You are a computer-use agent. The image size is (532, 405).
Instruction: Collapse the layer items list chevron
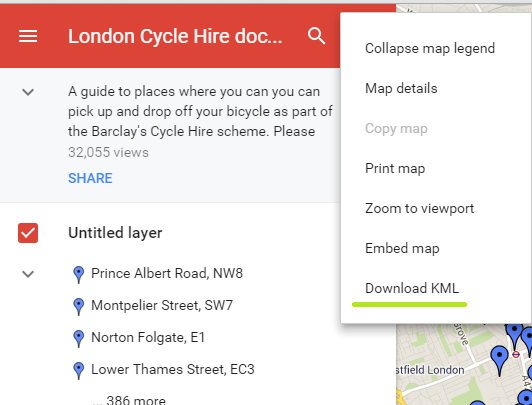(28, 274)
